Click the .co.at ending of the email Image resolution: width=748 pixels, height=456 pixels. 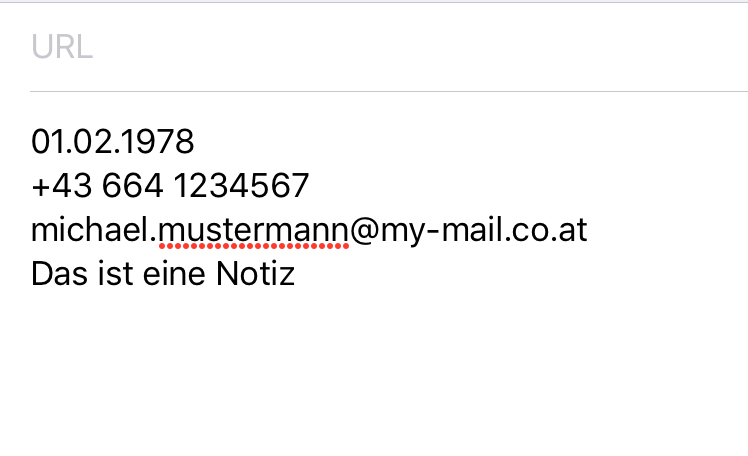point(545,231)
